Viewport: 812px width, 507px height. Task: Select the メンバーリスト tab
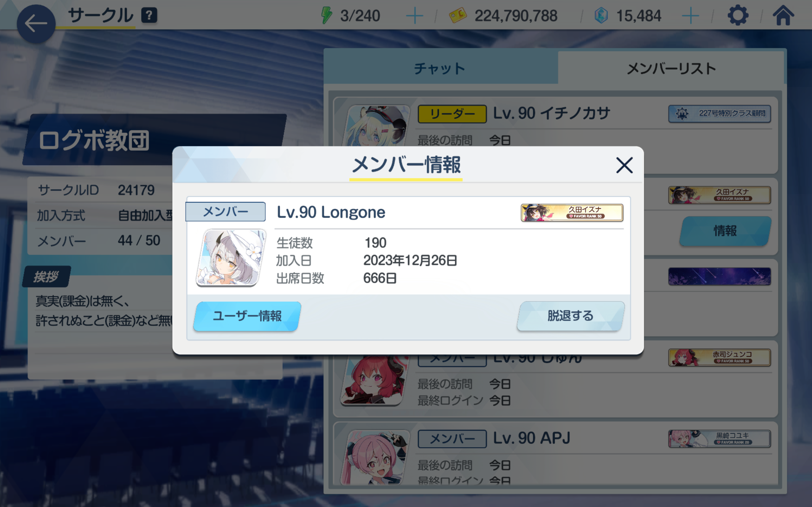(x=671, y=68)
